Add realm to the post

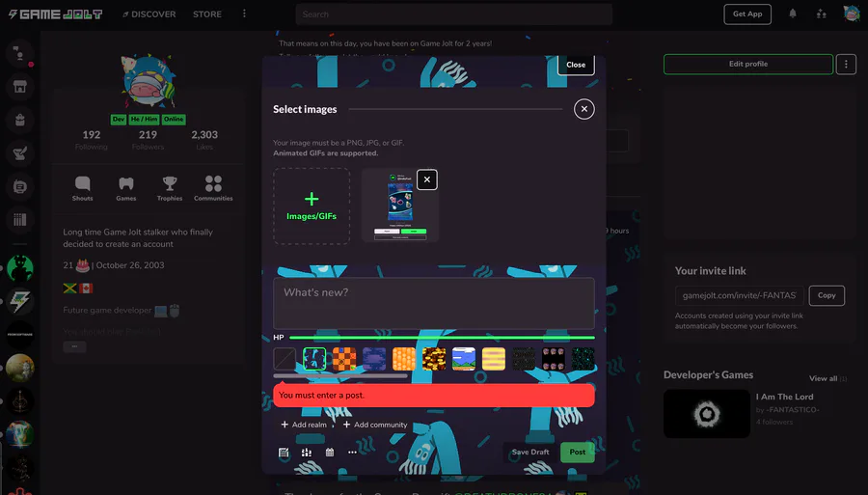click(304, 425)
